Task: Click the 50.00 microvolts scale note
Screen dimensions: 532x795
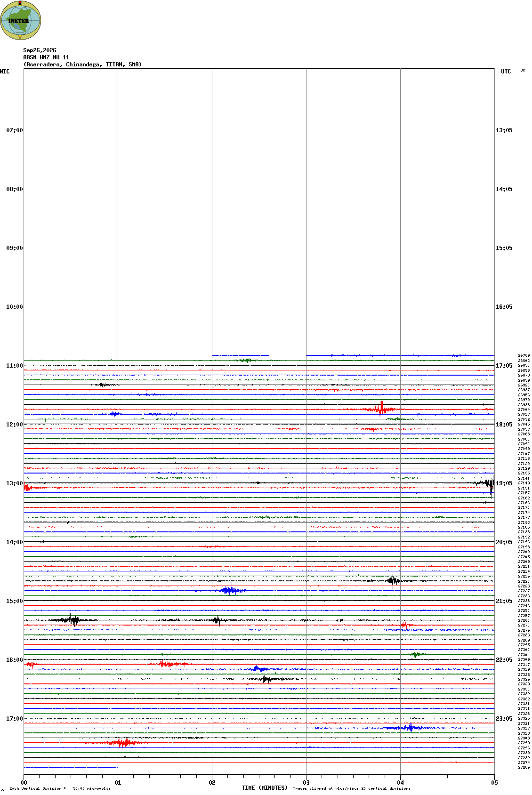Action: [x=92, y=788]
